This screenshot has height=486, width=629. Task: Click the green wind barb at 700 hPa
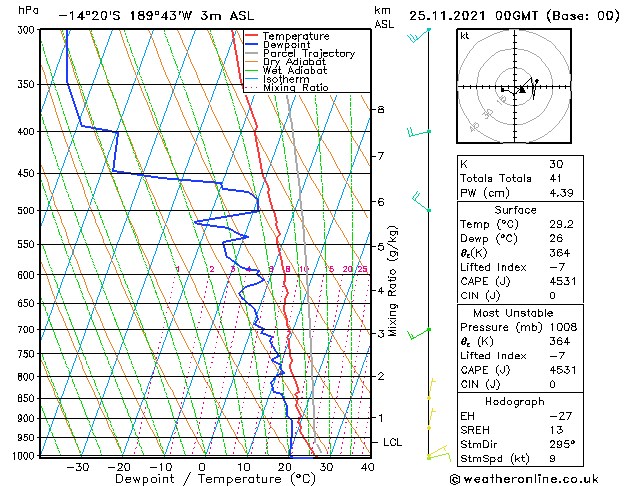[419, 334]
